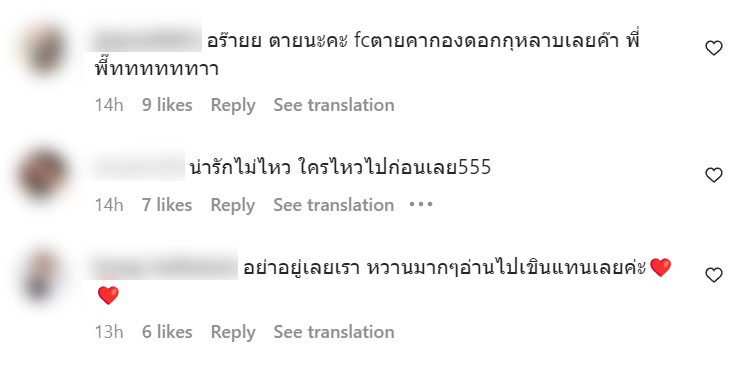739x365 pixels.
Task: Like the third comment with red hearts
Action: (x=714, y=274)
